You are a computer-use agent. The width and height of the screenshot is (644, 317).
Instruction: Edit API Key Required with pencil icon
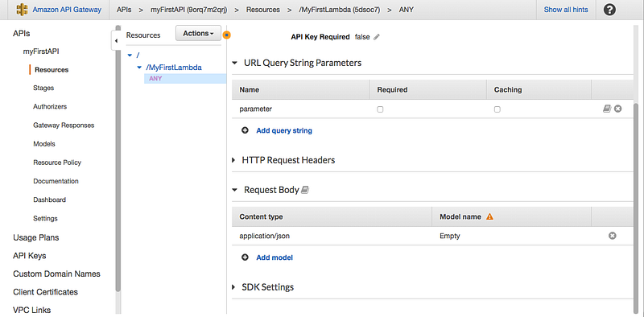[377, 37]
